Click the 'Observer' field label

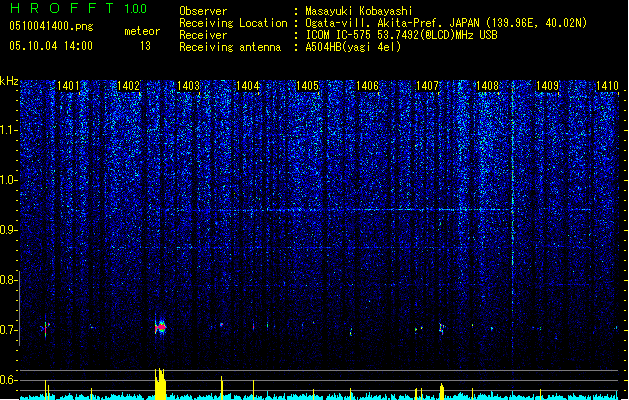tap(203, 11)
